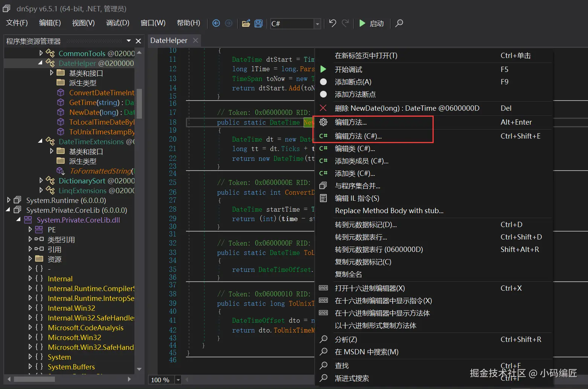Select 添加断点(A) in context menu
The width and height of the screenshot is (588, 389).
(x=353, y=82)
